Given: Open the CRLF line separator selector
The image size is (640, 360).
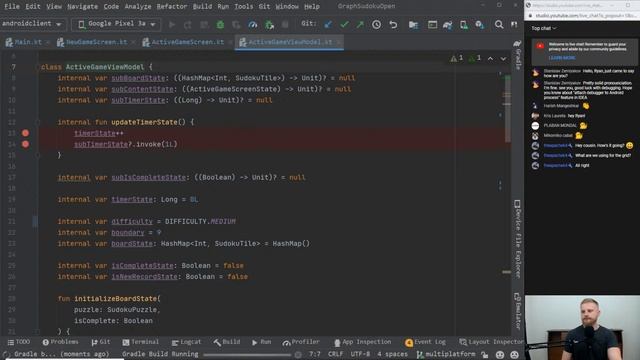Looking at the screenshot, I should [x=336, y=354].
